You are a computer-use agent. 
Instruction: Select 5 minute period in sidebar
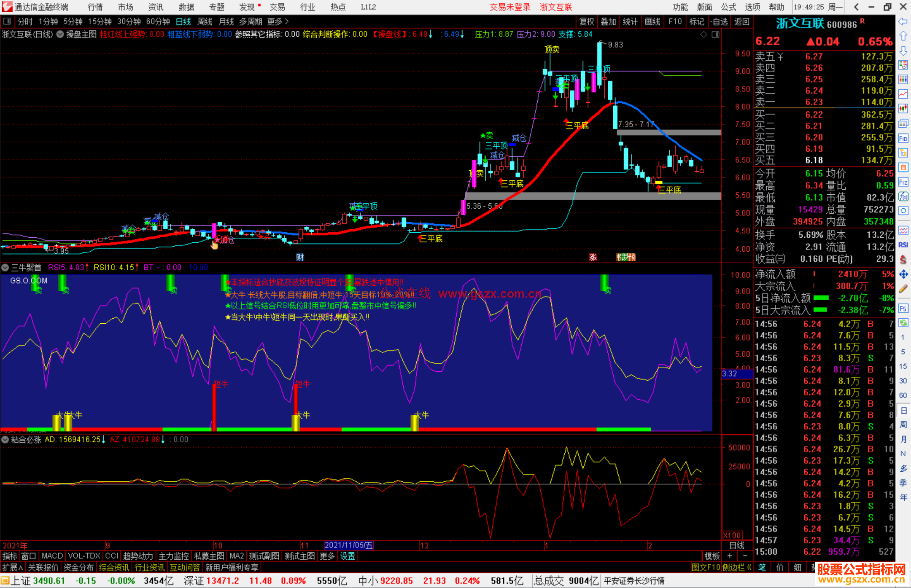[903, 352]
